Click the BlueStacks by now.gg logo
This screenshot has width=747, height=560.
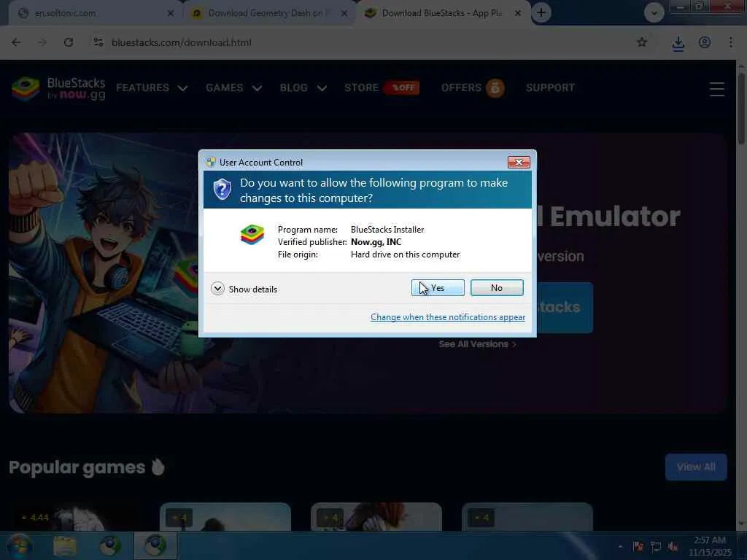[58, 88]
